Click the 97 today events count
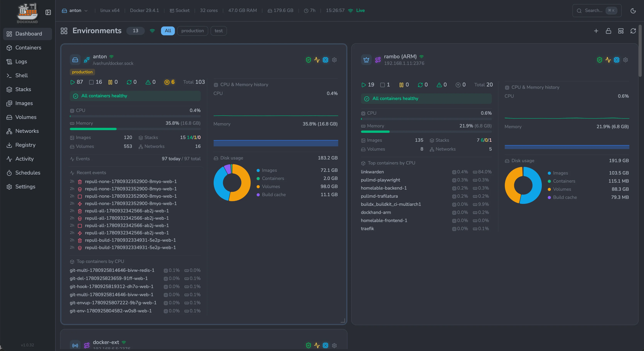Screen dimensions: 644x351 pyautogui.click(x=171, y=159)
